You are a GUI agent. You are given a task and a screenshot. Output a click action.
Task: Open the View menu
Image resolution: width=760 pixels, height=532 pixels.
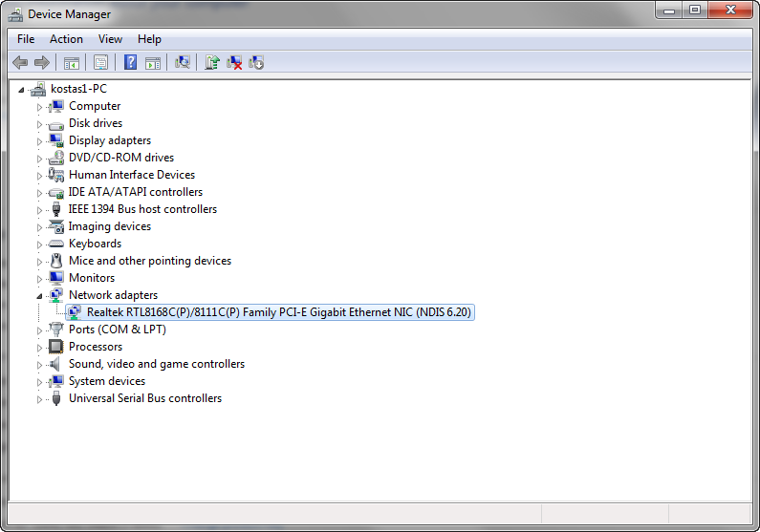tap(110, 39)
